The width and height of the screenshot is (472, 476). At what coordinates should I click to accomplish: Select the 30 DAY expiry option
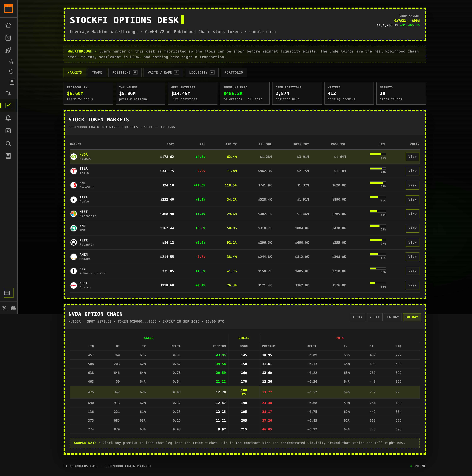pos(412,317)
